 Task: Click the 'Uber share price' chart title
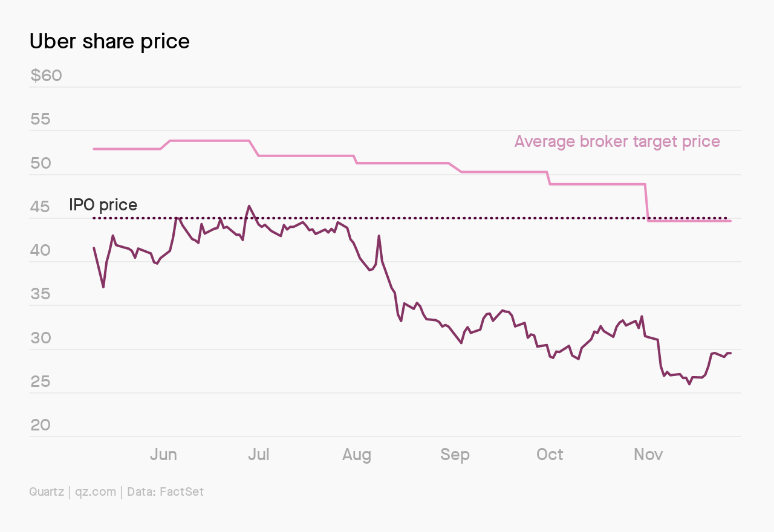click(109, 41)
